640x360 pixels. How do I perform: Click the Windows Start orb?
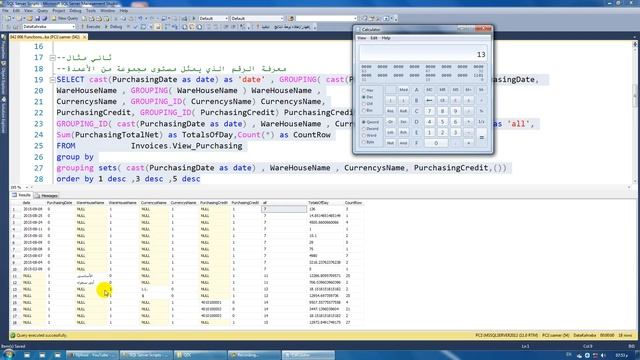coord(8,355)
